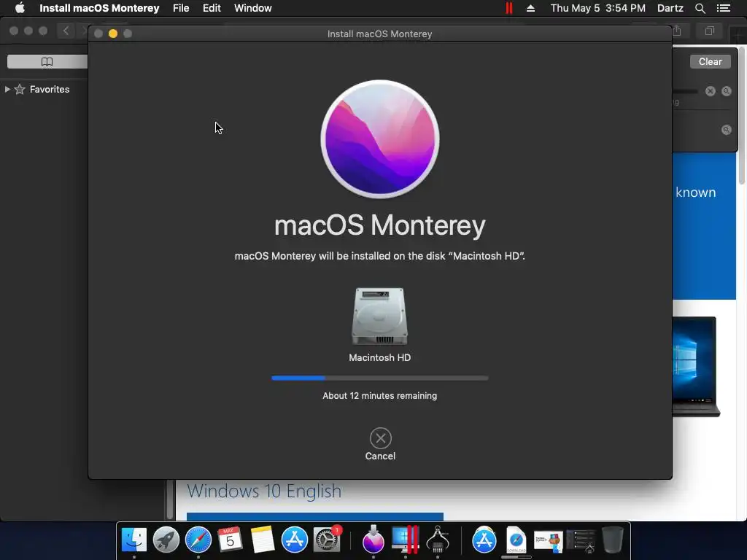Screen dimensions: 747x560
Task: Open Notification Center list icon
Action: pos(723,8)
